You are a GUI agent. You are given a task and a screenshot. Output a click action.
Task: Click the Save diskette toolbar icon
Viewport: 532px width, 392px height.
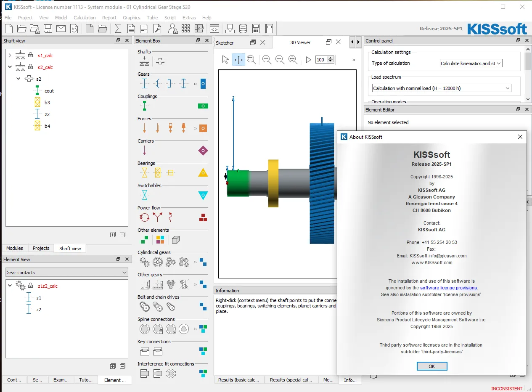(48, 29)
